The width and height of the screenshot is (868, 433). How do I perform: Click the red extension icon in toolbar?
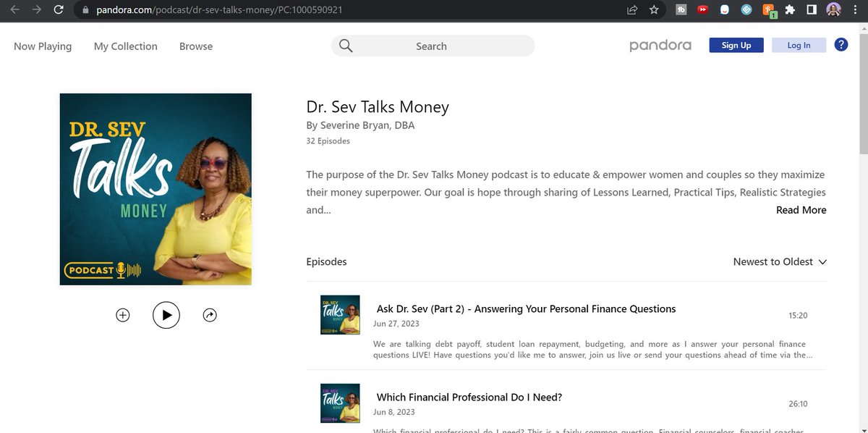point(702,10)
